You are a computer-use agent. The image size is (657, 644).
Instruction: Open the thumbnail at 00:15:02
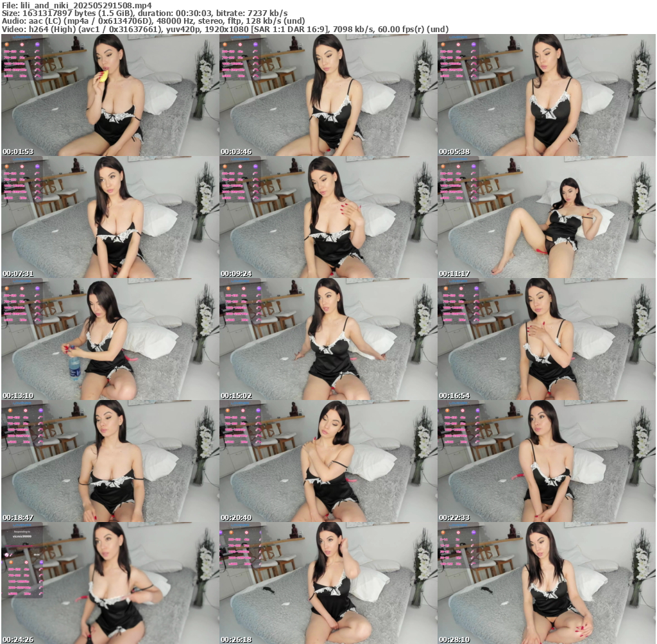tap(328, 339)
